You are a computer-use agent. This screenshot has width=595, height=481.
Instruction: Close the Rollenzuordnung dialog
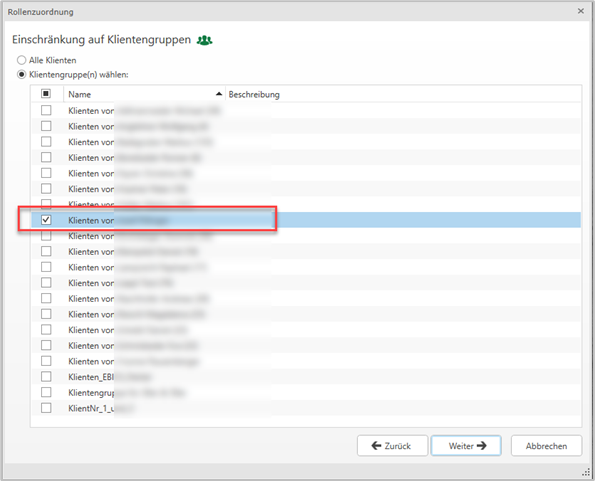(x=581, y=11)
